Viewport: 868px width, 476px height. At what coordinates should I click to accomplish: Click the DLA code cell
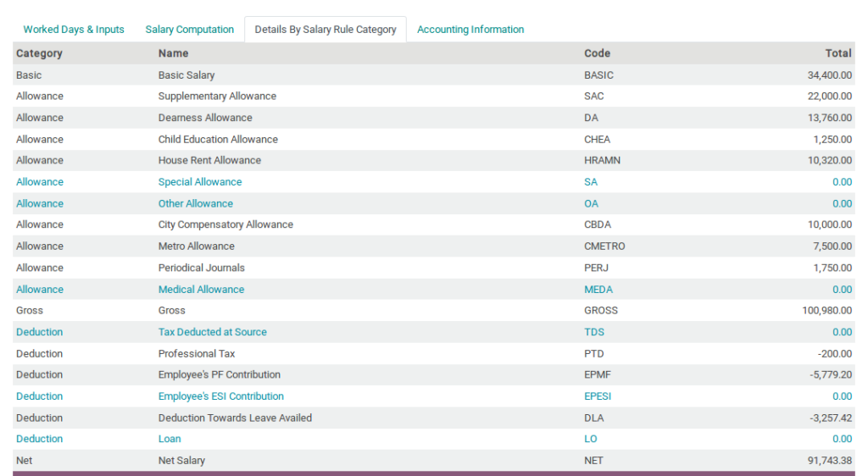point(594,418)
